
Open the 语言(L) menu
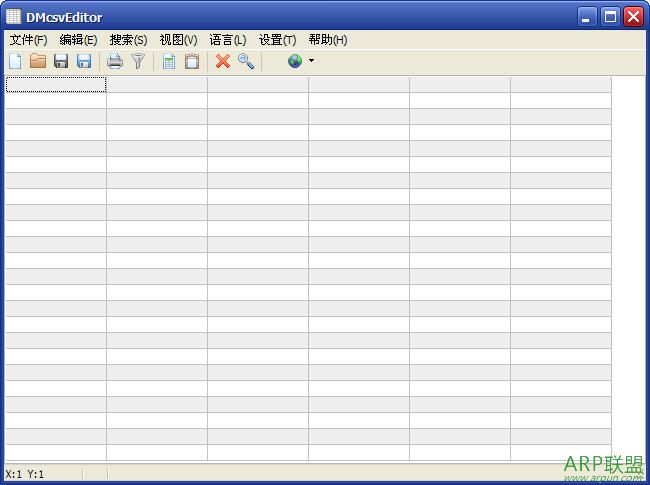pos(228,40)
